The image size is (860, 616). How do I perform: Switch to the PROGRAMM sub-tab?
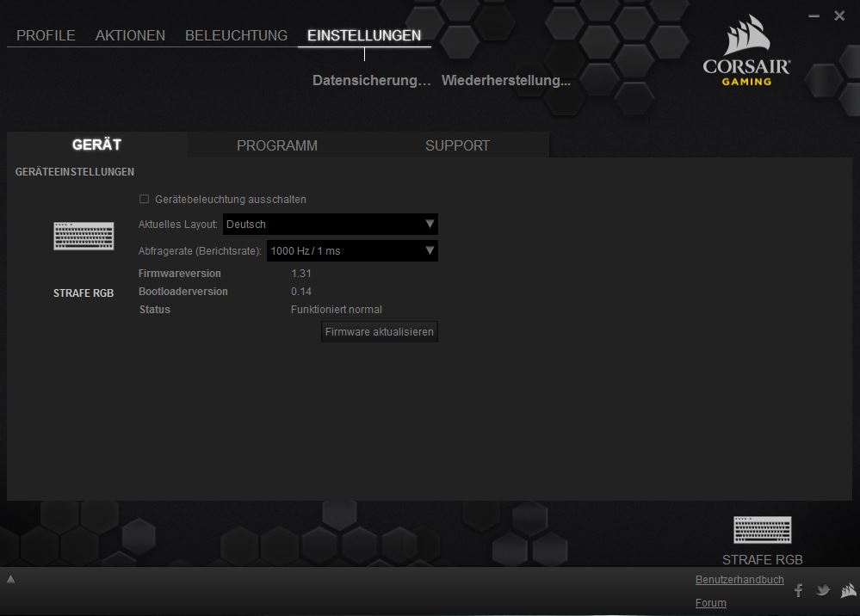[277, 145]
